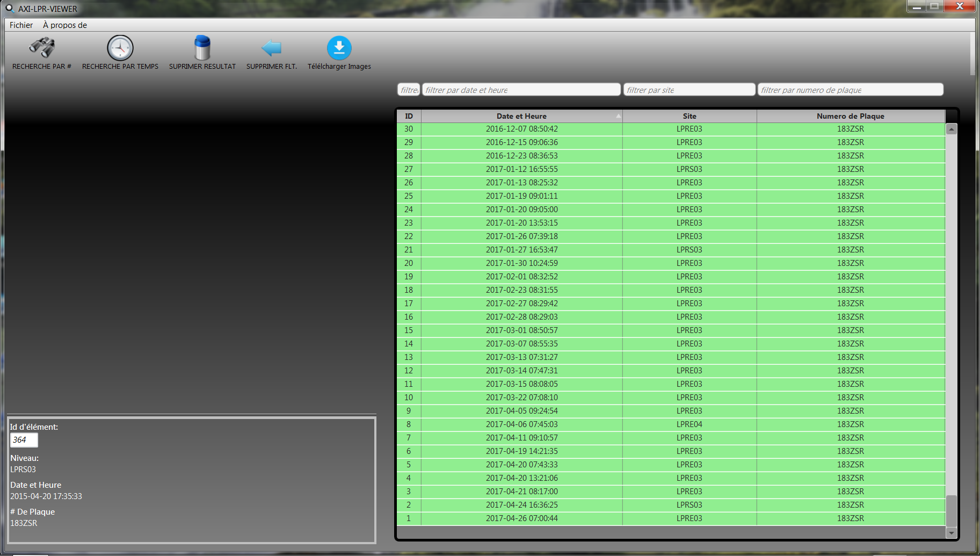Sort by the Date et Heure column header
This screenshot has height=556, width=980.
pos(521,116)
